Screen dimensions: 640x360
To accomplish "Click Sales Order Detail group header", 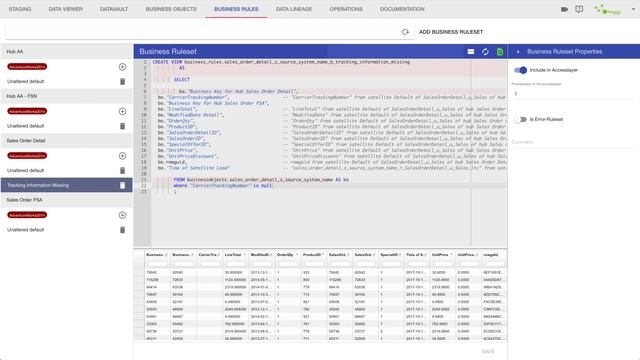I will [67, 140].
